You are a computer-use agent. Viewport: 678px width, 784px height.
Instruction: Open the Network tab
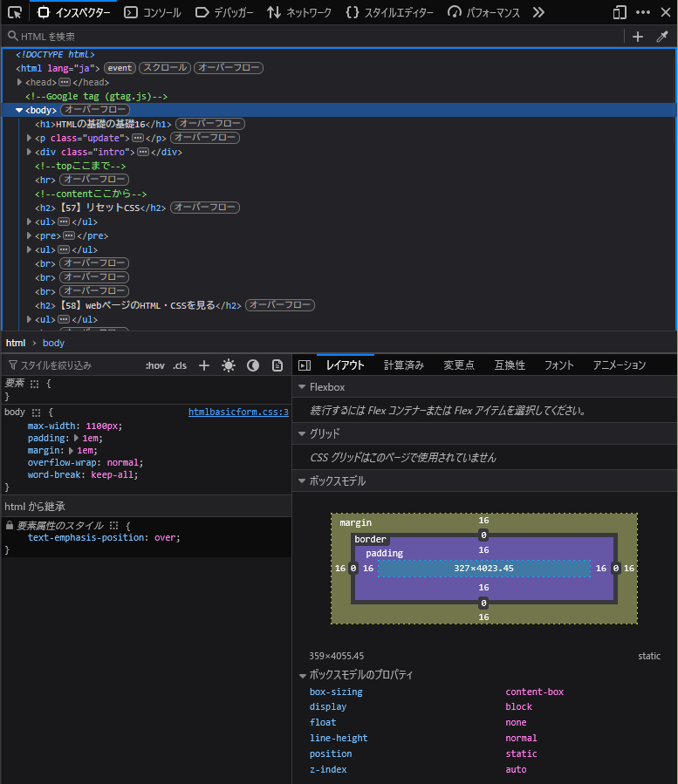coord(298,12)
